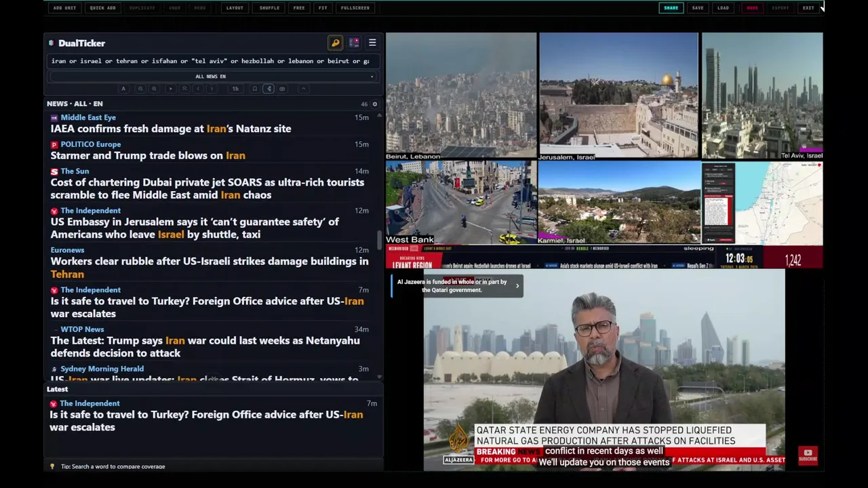Open headline 'IAEA confirms fresh damage at Iran's Natanz site'
868x488 pixels.
point(171,129)
